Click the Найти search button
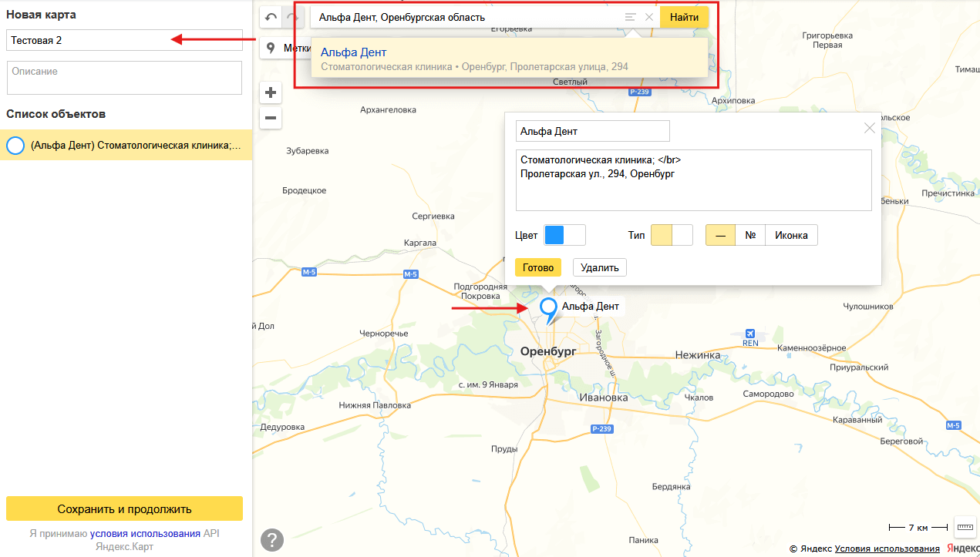 point(684,17)
